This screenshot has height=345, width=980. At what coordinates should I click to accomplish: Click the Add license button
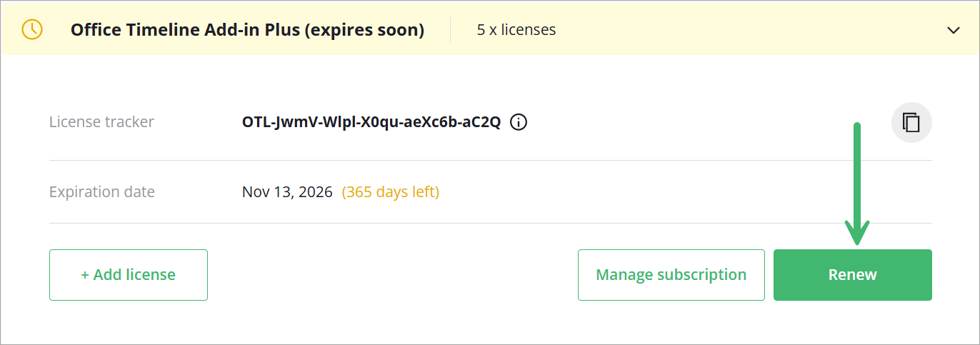(129, 275)
